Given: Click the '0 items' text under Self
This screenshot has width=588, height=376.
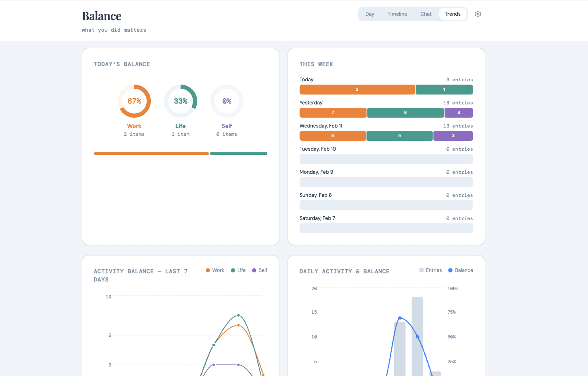Looking at the screenshot, I should [x=227, y=134].
